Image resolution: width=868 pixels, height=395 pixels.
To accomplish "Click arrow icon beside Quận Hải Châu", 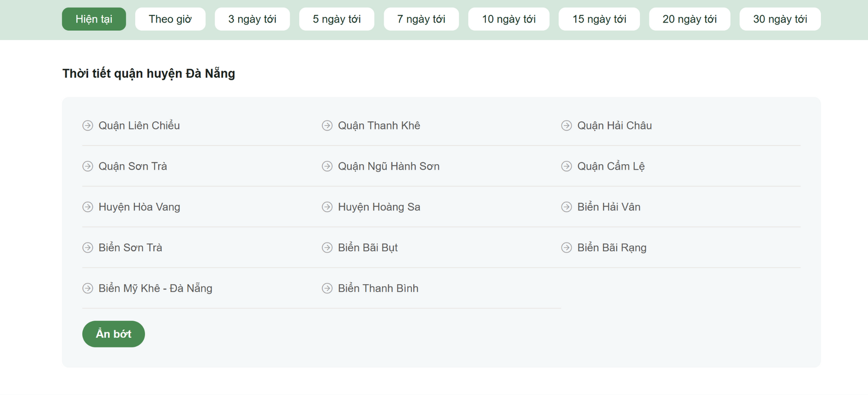I will click(566, 125).
